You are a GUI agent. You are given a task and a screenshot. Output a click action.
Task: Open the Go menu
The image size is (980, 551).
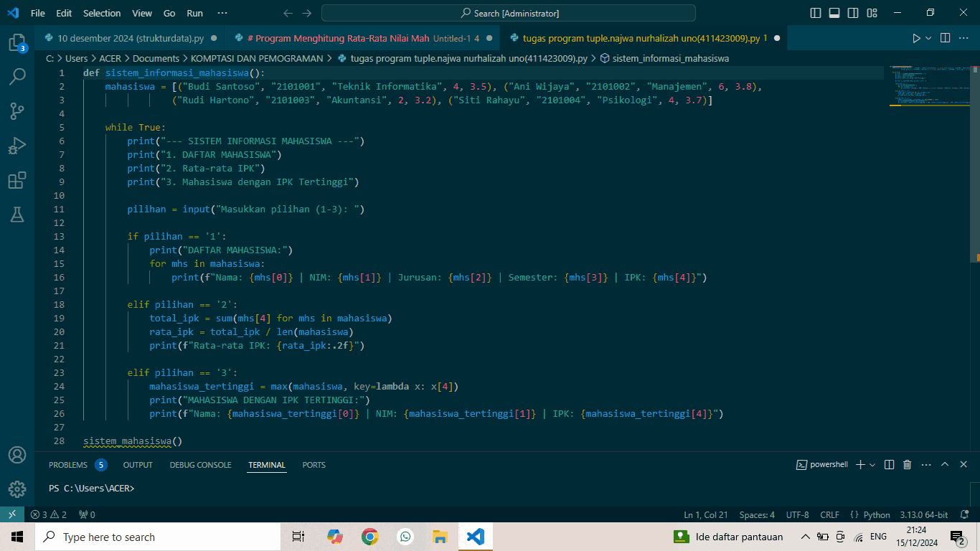pyautogui.click(x=169, y=13)
